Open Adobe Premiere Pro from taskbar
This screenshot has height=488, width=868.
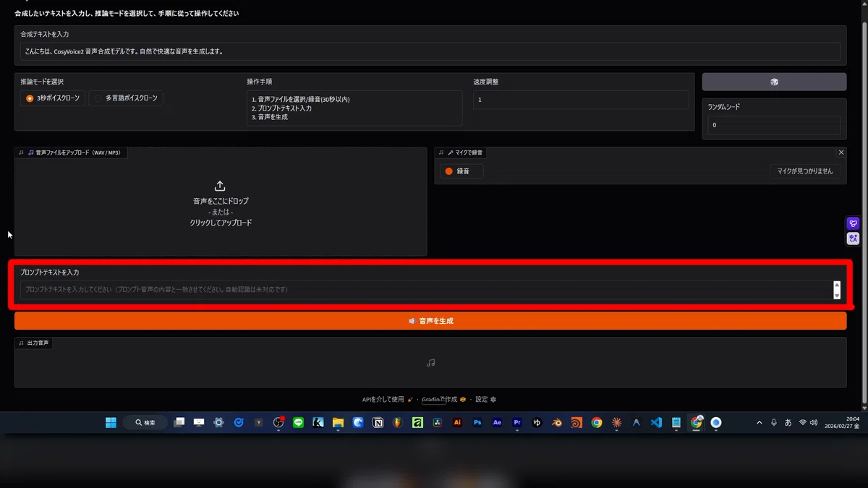[516, 423]
